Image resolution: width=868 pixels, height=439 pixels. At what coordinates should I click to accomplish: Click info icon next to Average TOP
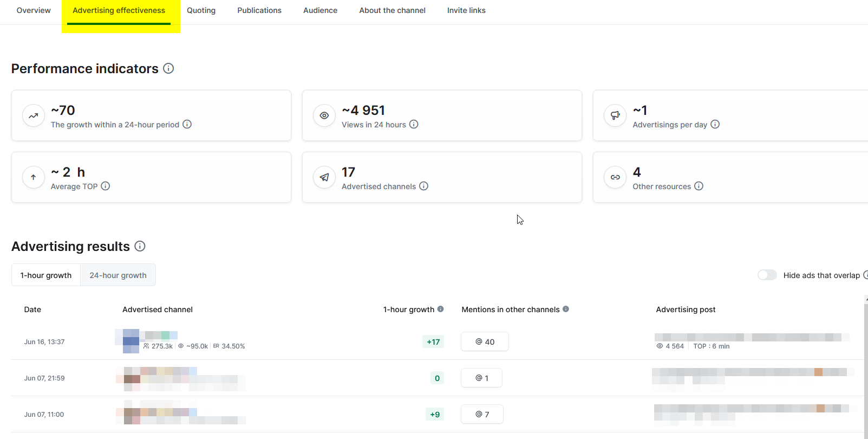click(x=106, y=186)
